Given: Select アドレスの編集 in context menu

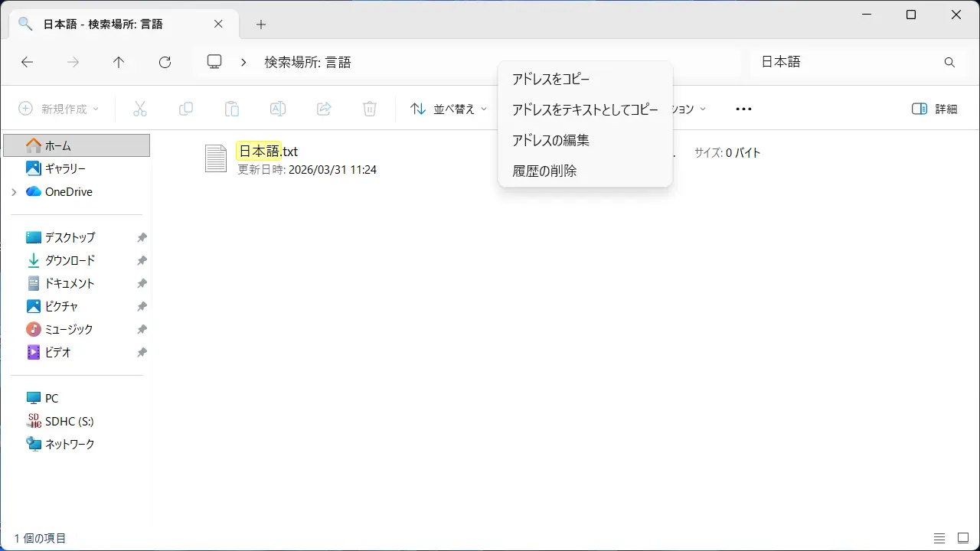Looking at the screenshot, I should click(550, 141).
